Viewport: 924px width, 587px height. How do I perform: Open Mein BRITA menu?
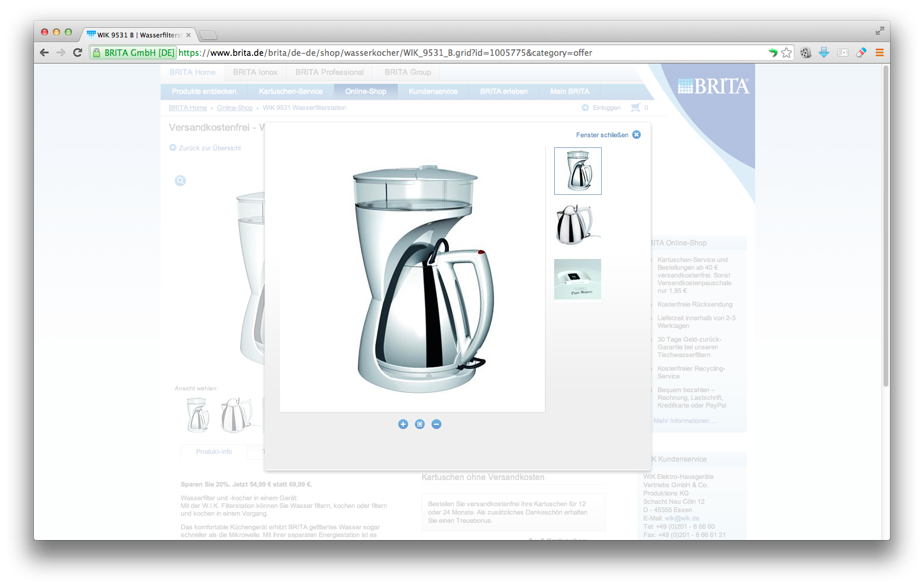pyautogui.click(x=570, y=91)
